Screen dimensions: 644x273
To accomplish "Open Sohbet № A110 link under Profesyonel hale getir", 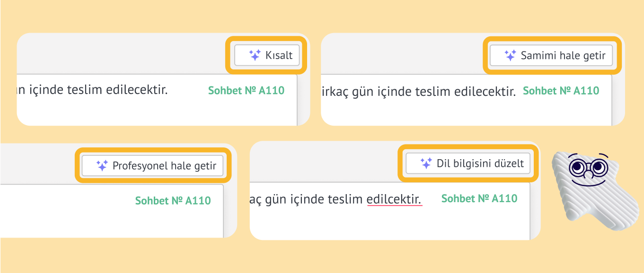I will pyautogui.click(x=173, y=201).
